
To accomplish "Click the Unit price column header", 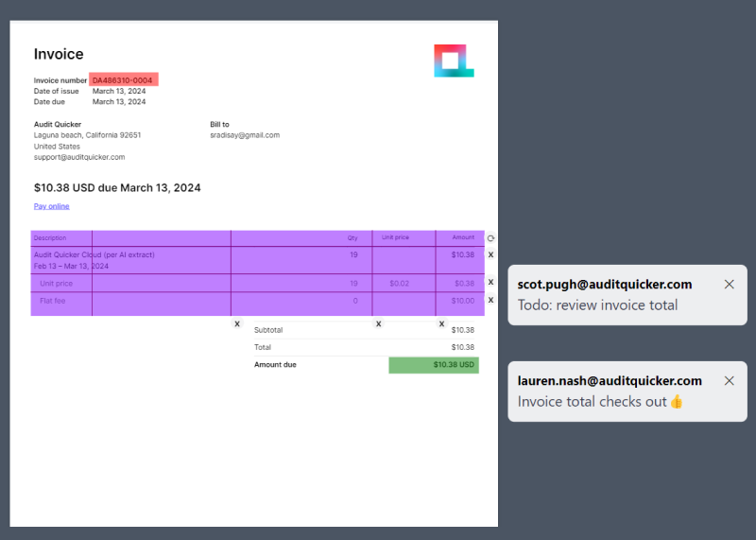I will pos(395,237).
